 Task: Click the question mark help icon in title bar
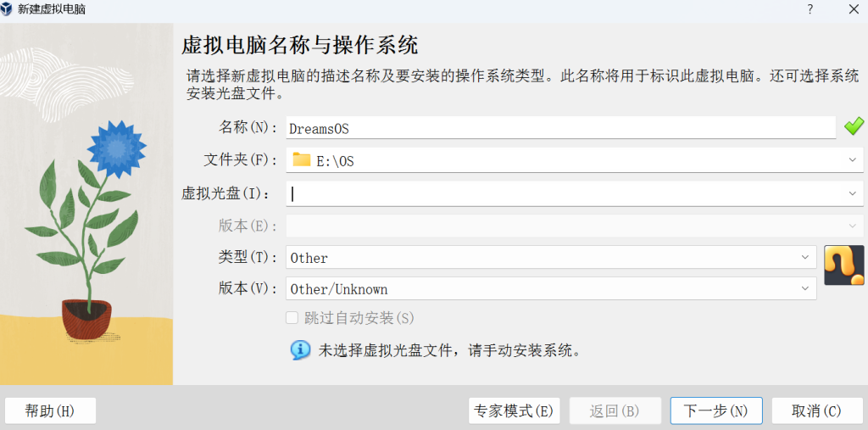pyautogui.click(x=810, y=9)
